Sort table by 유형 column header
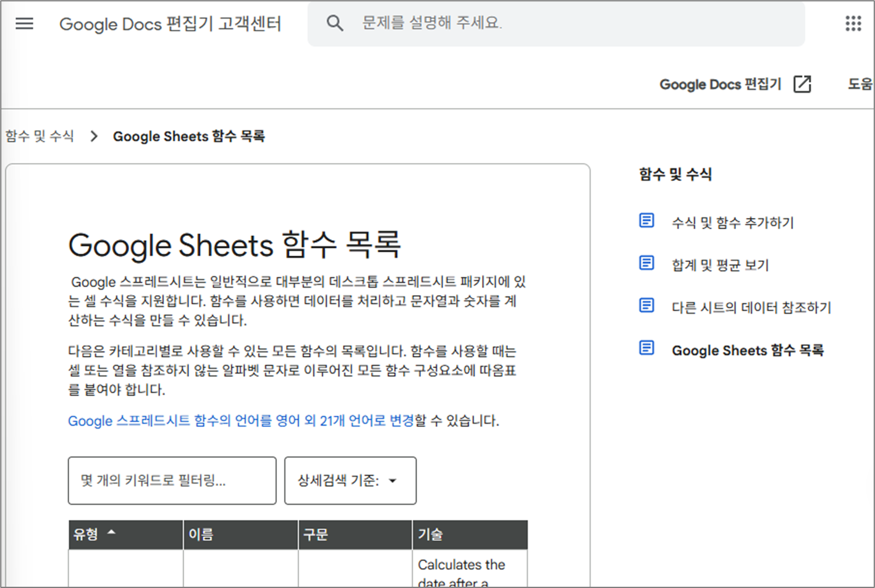 click(x=125, y=535)
